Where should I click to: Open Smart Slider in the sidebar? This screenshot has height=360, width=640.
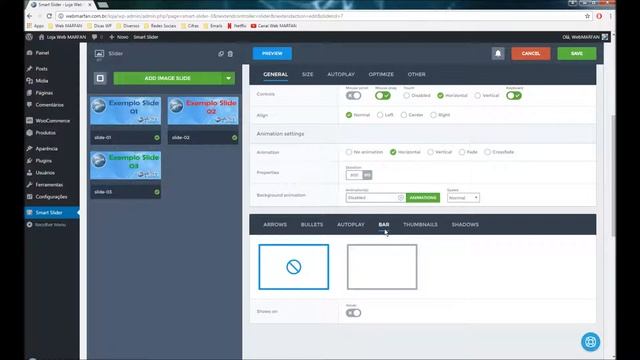49,213
